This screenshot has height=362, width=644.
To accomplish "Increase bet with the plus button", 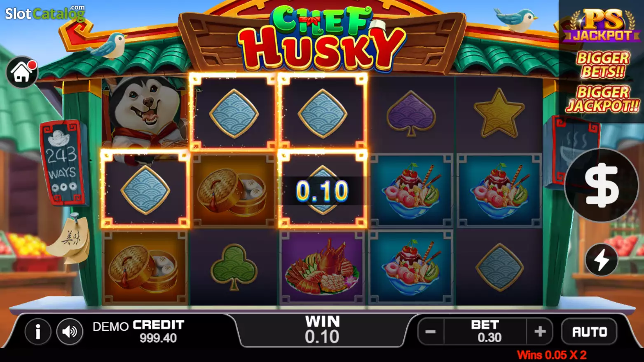I will [540, 331].
